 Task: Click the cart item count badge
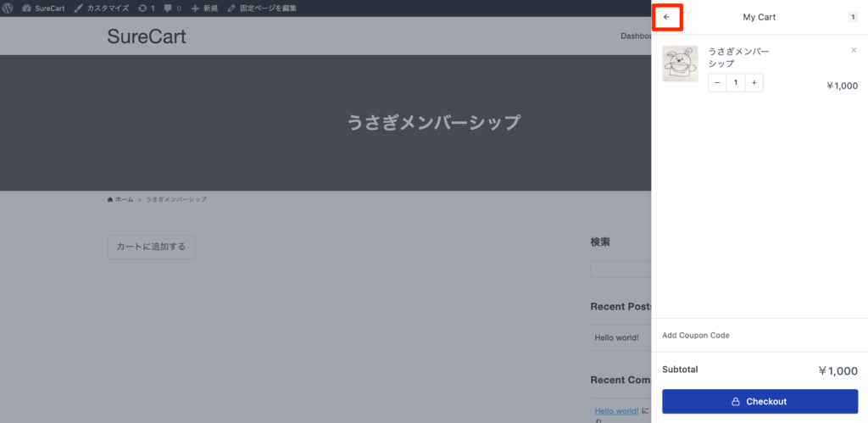[x=853, y=17]
